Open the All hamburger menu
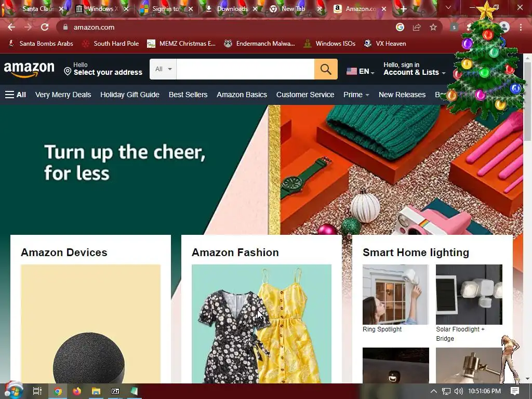 tap(16, 95)
